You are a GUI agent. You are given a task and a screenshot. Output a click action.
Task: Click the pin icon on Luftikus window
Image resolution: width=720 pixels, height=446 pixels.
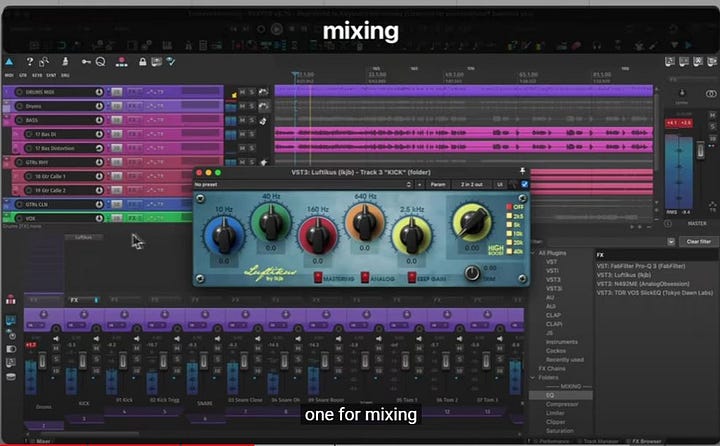pyautogui.click(x=522, y=171)
